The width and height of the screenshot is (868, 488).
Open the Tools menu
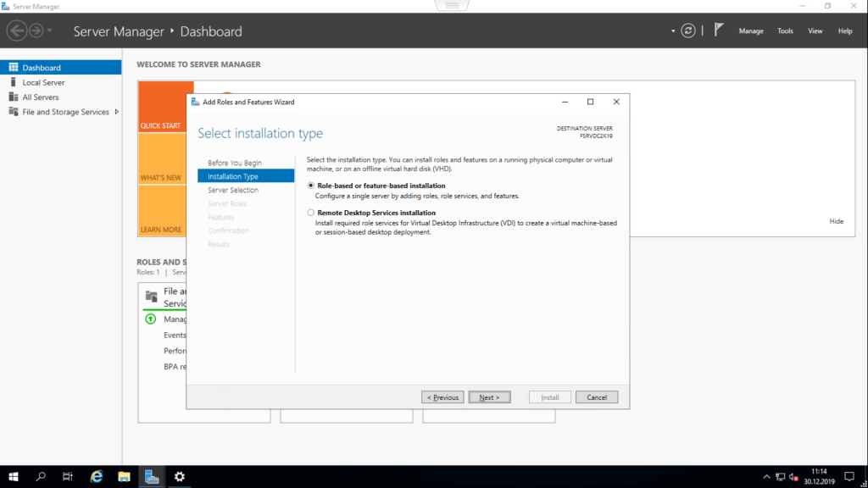pos(785,31)
